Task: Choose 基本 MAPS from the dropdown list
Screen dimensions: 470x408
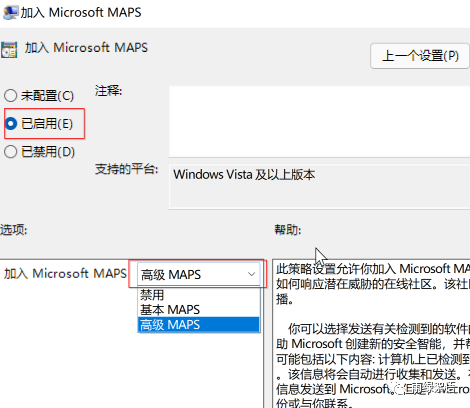Action: pos(198,310)
